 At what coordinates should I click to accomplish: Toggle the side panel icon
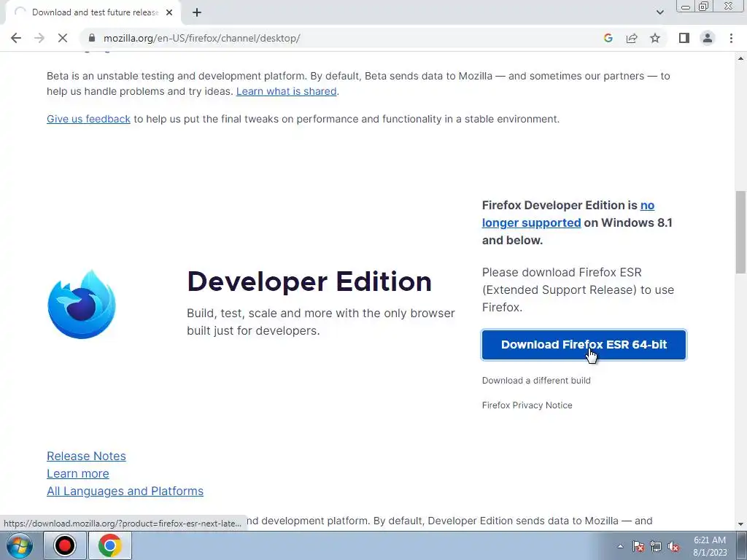(684, 38)
